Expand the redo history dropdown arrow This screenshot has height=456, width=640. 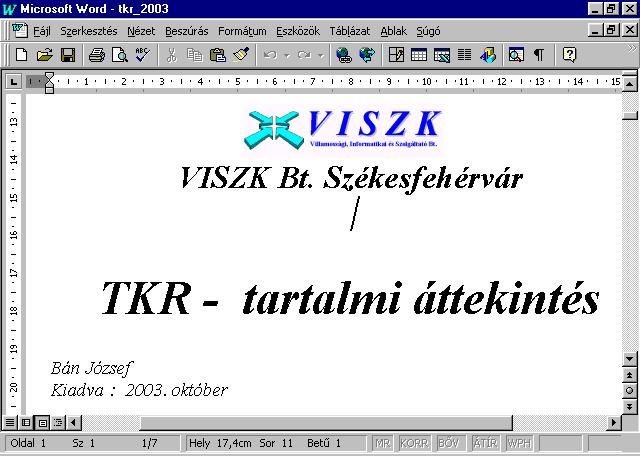pos(321,55)
